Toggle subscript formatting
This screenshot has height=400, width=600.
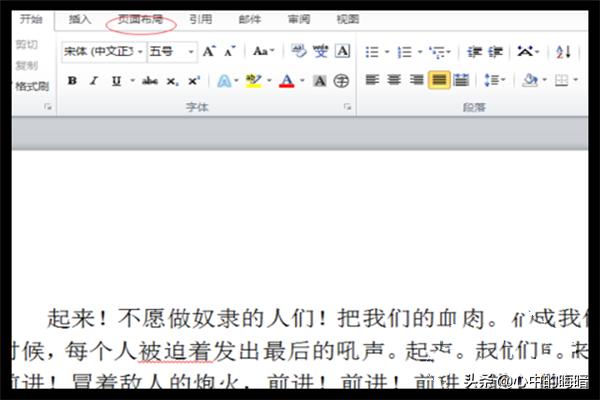pyautogui.click(x=172, y=81)
